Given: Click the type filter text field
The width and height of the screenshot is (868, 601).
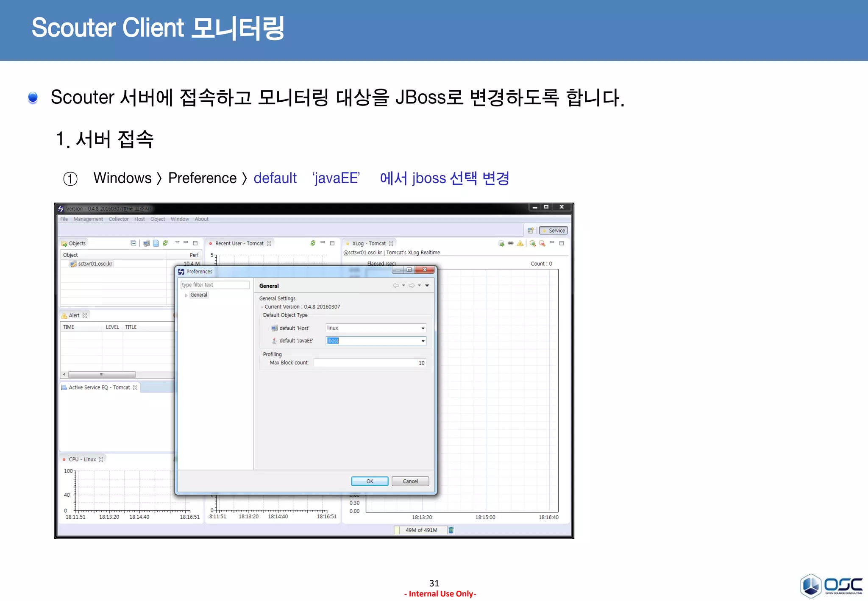Looking at the screenshot, I should [214, 285].
